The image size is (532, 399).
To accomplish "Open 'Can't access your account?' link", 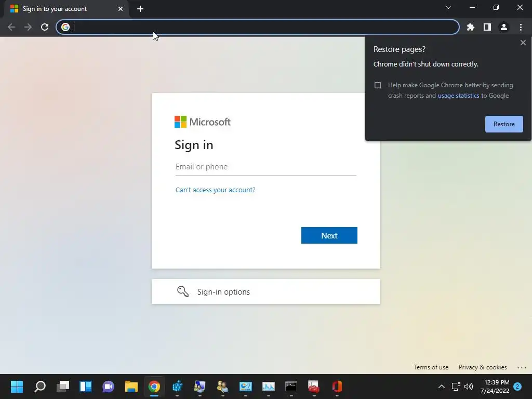I will (216, 190).
